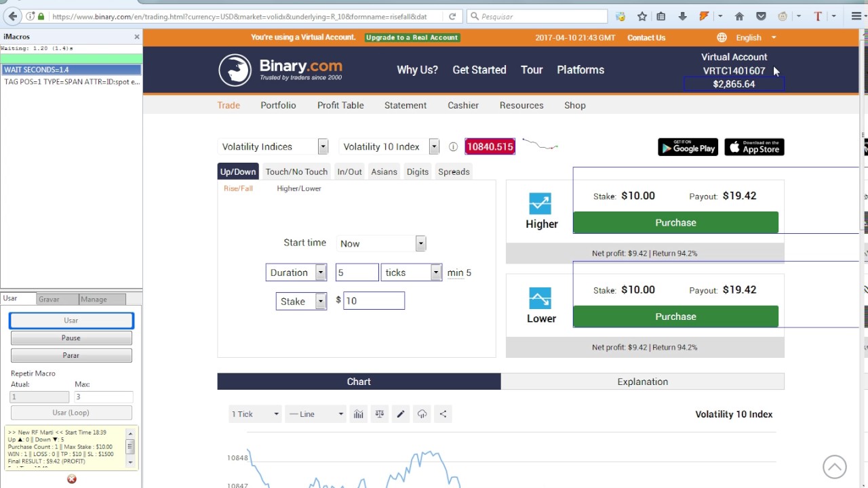Click the scroll-to-top arrow circle

click(835, 466)
